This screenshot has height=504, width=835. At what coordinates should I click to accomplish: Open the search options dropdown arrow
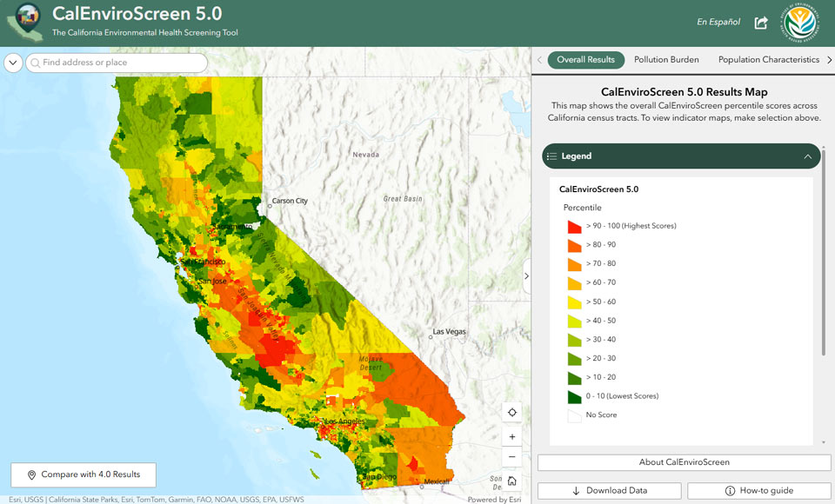tap(13, 63)
